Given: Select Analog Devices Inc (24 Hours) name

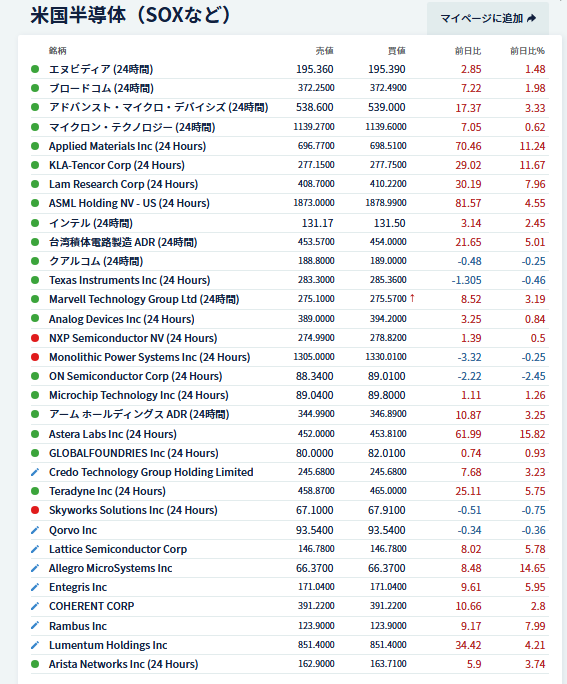Looking at the screenshot, I should click(x=121, y=319).
